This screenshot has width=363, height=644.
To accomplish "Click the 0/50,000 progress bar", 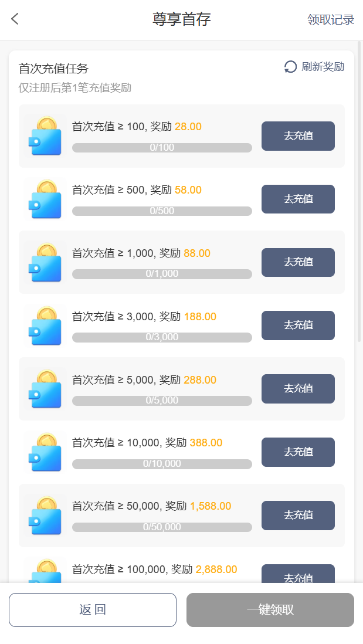I will [162, 527].
